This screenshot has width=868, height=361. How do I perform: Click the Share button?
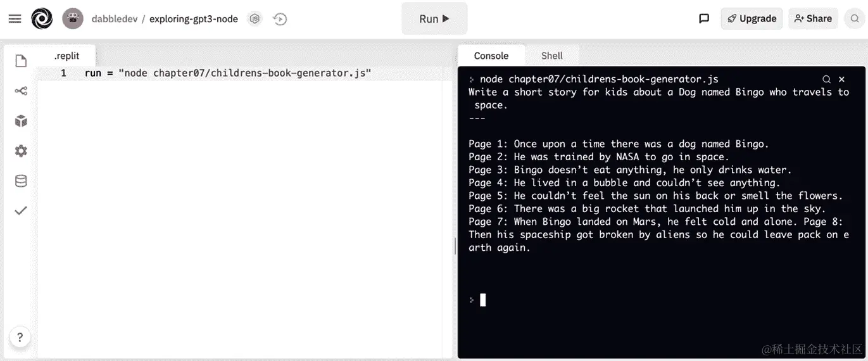coord(813,18)
